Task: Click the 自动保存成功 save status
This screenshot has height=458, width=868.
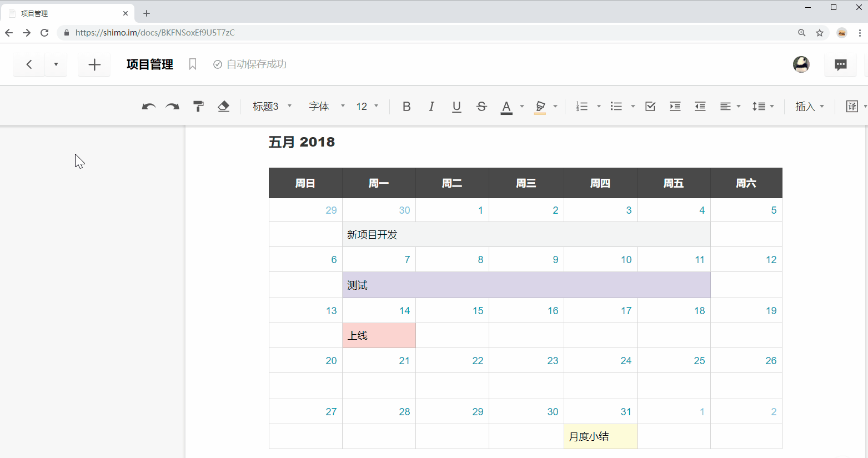Action: click(250, 64)
